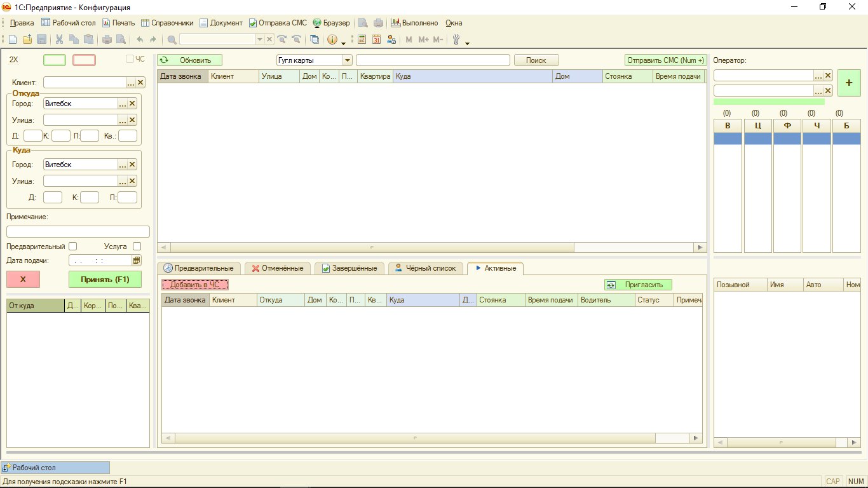Click the Redo arrow icon

[153, 39]
